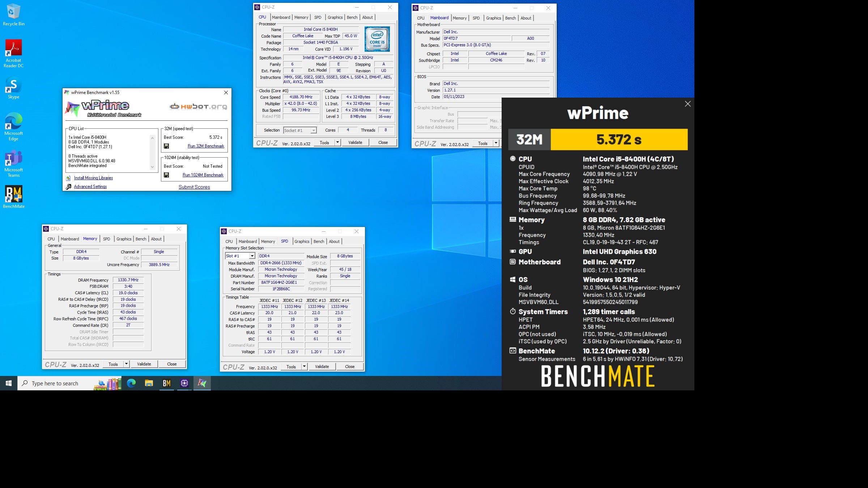Click Specification i5-8400H CPU @ 2.50GHz field
This screenshot has width=868, height=488.
338,57
